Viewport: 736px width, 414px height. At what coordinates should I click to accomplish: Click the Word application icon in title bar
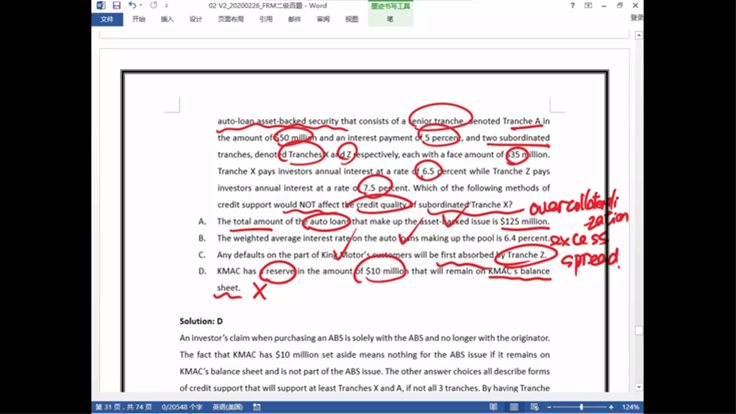[101, 5]
